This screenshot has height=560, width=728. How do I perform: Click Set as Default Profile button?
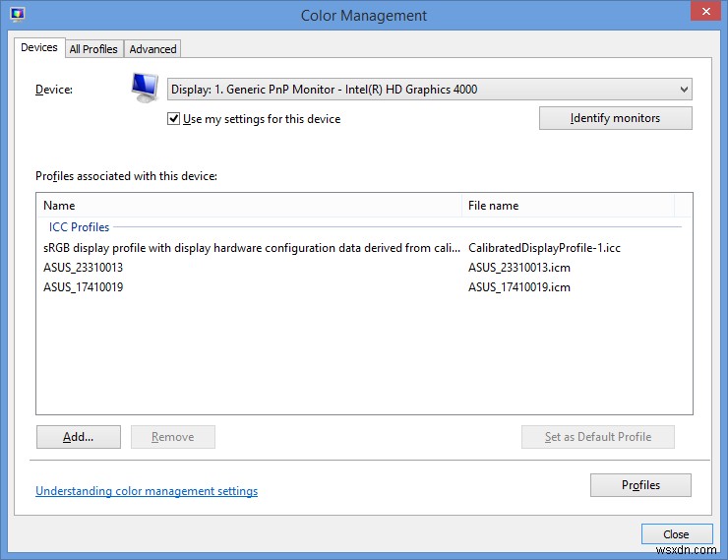(598, 437)
